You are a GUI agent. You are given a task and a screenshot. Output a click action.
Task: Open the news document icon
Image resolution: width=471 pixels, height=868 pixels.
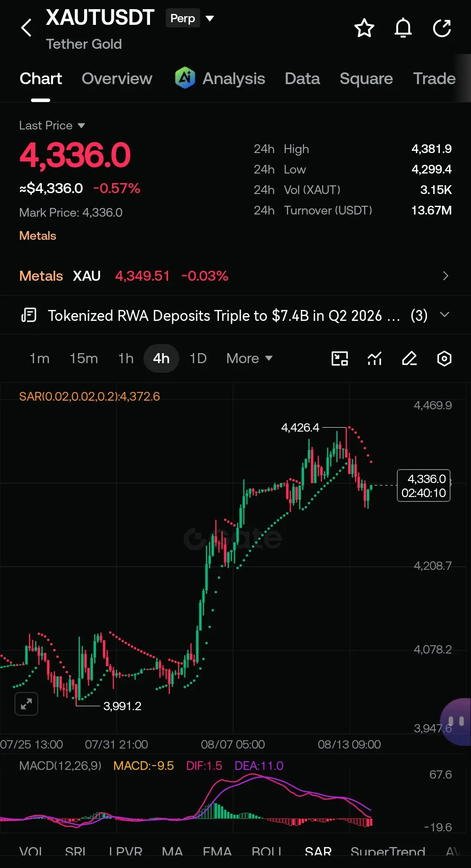29,315
